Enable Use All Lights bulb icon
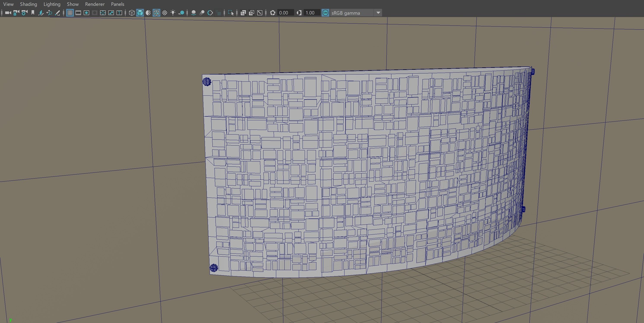Image resolution: width=644 pixels, height=323 pixels. click(x=173, y=13)
